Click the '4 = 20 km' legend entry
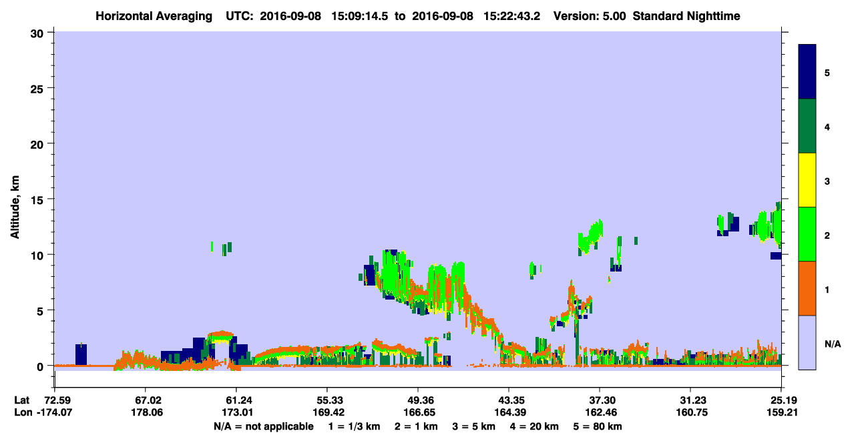This screenshot has height=445, width=868. click(535, 426)
